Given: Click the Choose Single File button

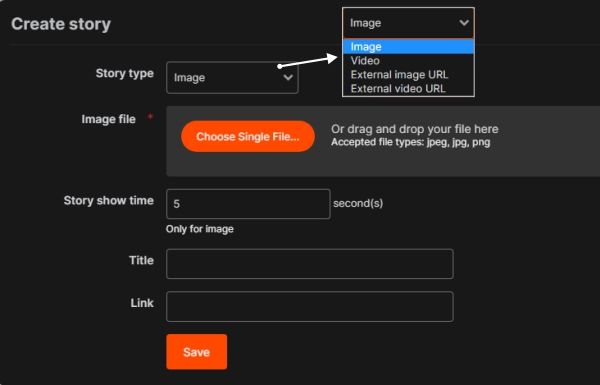Looking at the screenshot, I should pyautogui.click(x=248, y=137).
